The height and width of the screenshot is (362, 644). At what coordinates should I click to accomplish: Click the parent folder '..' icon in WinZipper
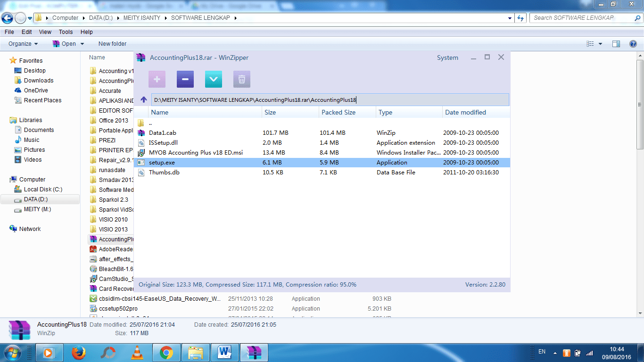click(x=141, y=123)
